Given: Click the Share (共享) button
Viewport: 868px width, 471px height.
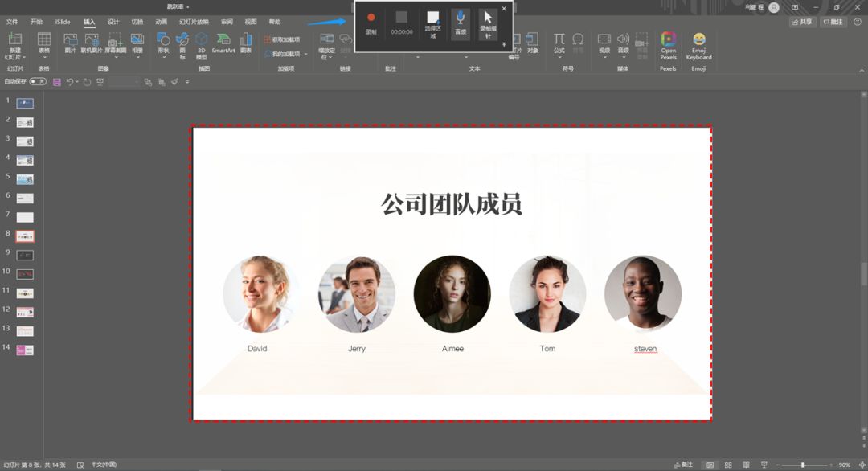Looking at the screenshot, I should [x=801, y=22].
